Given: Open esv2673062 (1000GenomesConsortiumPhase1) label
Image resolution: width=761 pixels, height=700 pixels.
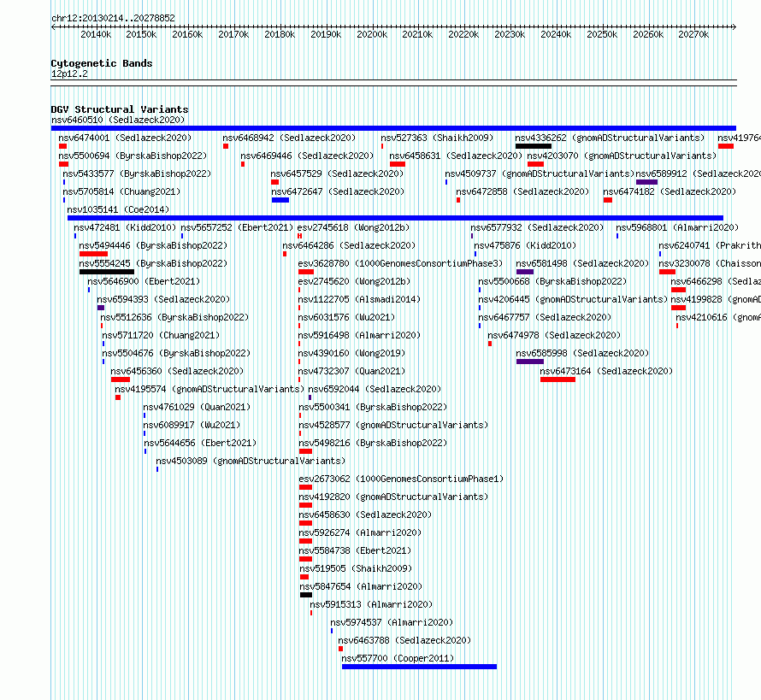Looking at the screenshot, I should pos(401,479).
